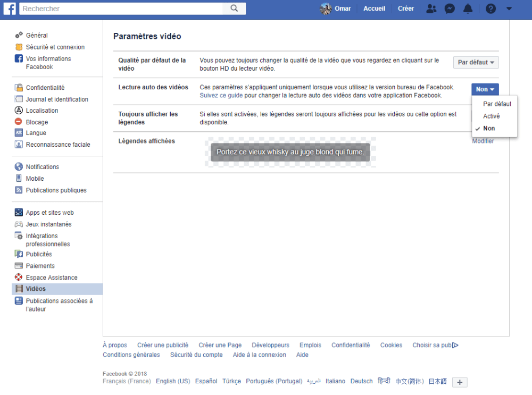532x395 pixels.
Task: Click the Facebook logo icon
Action: (10, 9)
